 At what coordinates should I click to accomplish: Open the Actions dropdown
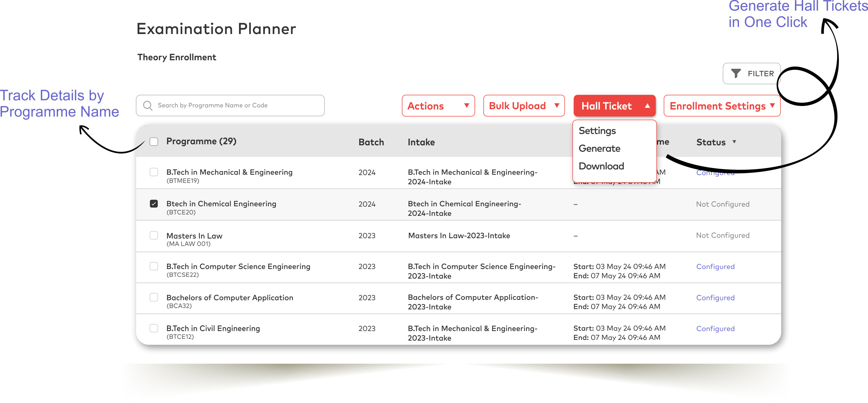click(x=438, y=106)
